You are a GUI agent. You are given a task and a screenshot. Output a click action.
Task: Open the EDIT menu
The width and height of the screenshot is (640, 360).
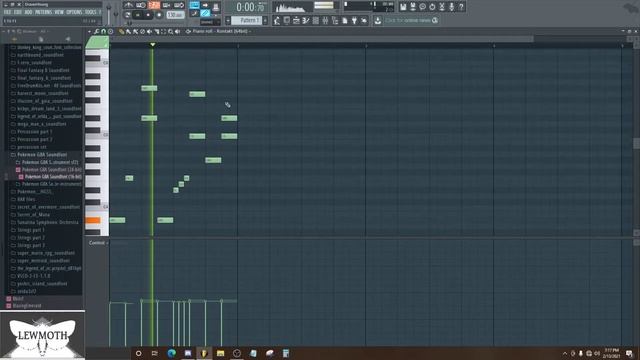tap(18, 12)
